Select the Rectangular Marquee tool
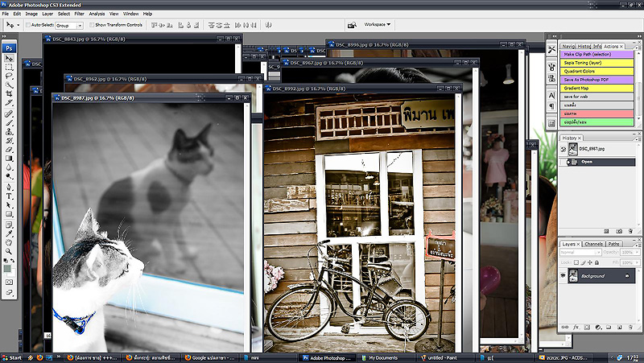644x363 pixels. click(x=9, y=67)
